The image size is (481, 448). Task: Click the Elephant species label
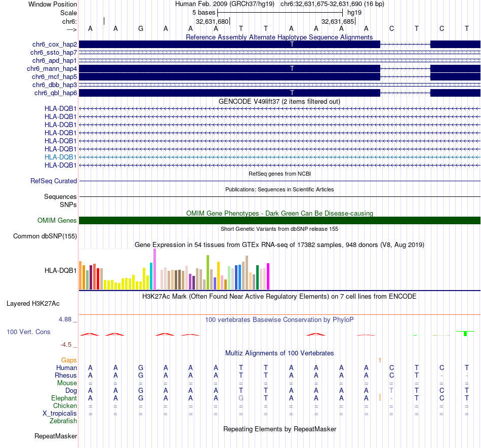tap(64, 398)
